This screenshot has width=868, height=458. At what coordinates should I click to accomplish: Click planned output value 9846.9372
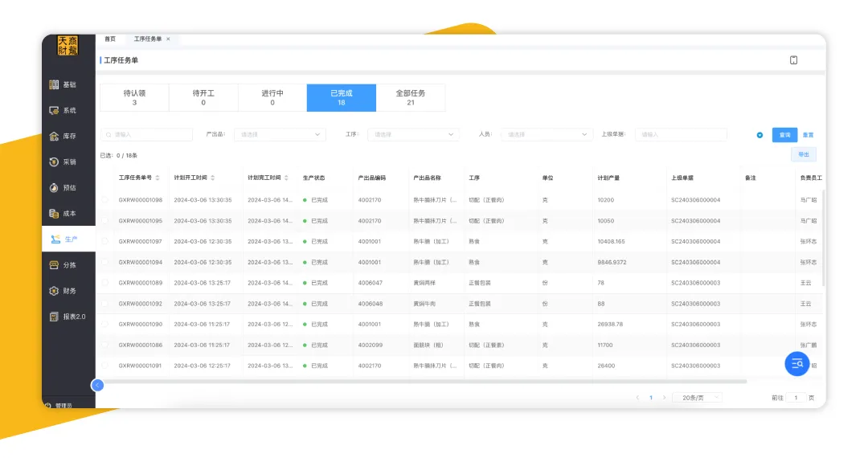tap(612, 262)
